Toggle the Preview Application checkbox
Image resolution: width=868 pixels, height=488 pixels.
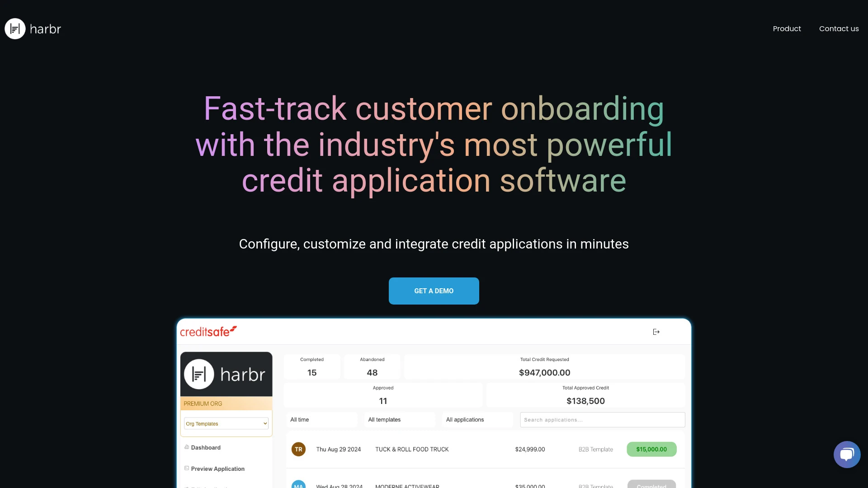click(187, 468)
